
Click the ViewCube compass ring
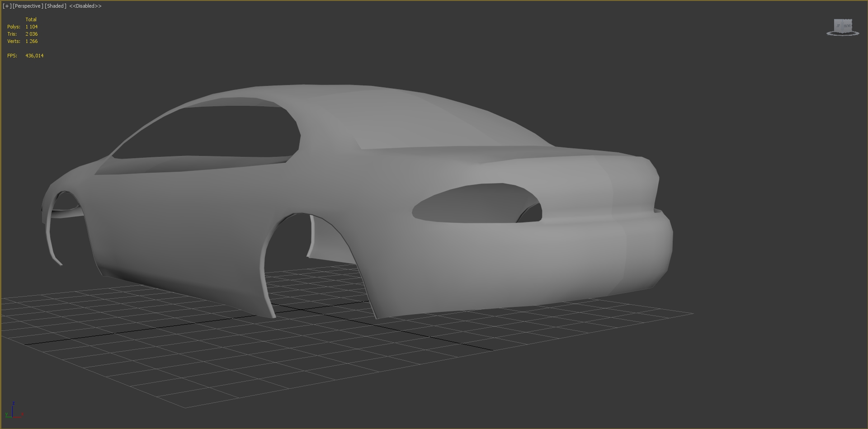[x=843, y=34]
